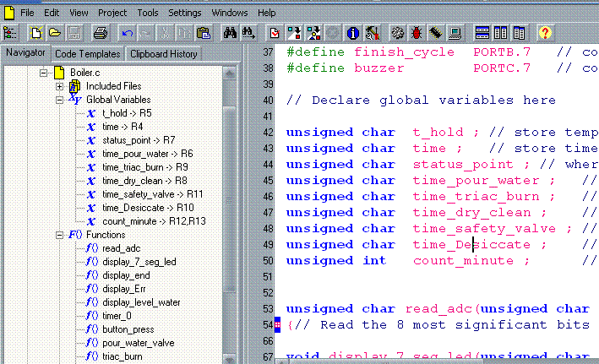The image size is (599, 364).
Task: Select variable t_hold -> R5
Action: tap(127, 113)
